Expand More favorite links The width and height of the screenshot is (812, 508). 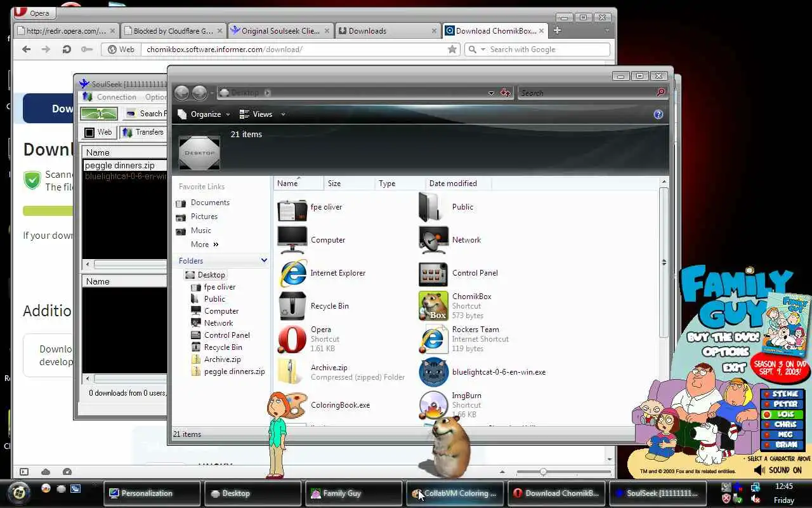205,244
